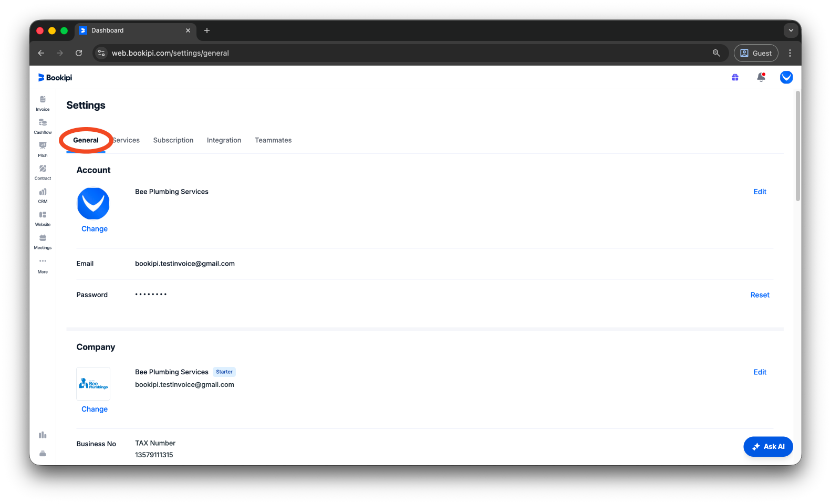The height and width of the screenshot is (504, 831).
Task: Change the company logo
Action: 95,409
